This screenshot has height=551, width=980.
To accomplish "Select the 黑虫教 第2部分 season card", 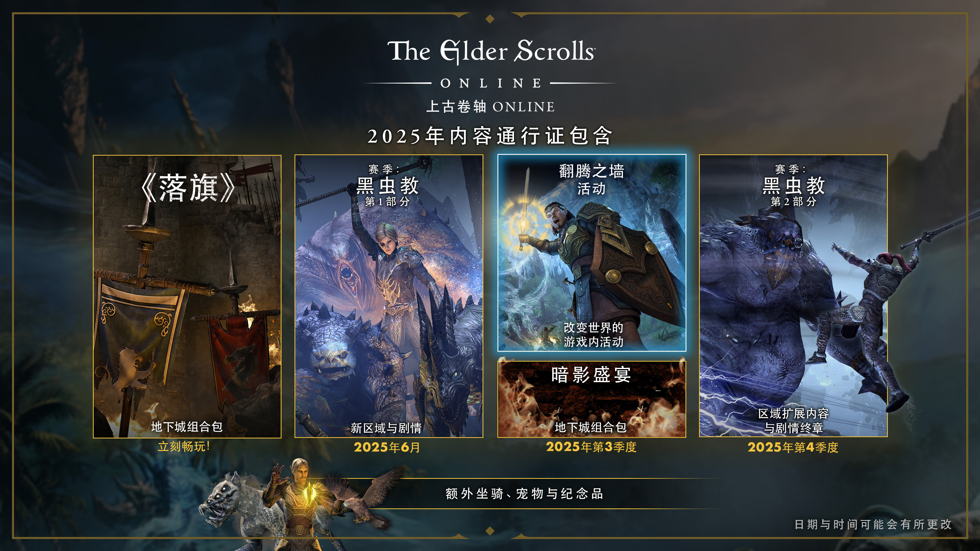I will coord(793,296).
